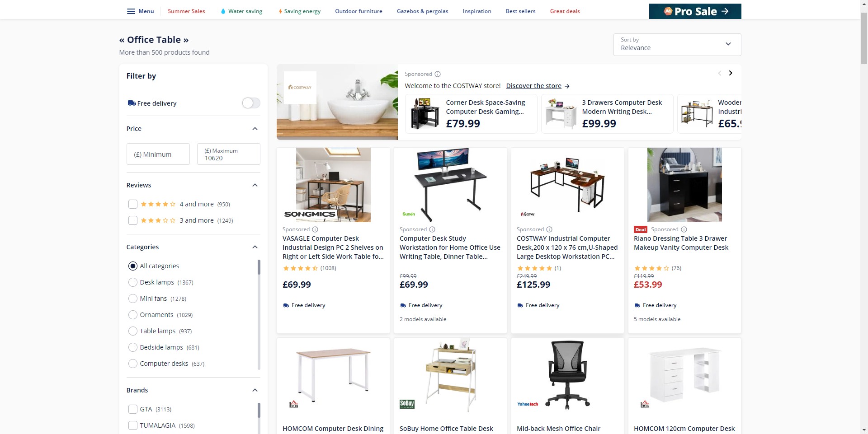This screenshot has height=434, width=868.
Task: Click the Costway store logo
Action: tap(300, 88)
